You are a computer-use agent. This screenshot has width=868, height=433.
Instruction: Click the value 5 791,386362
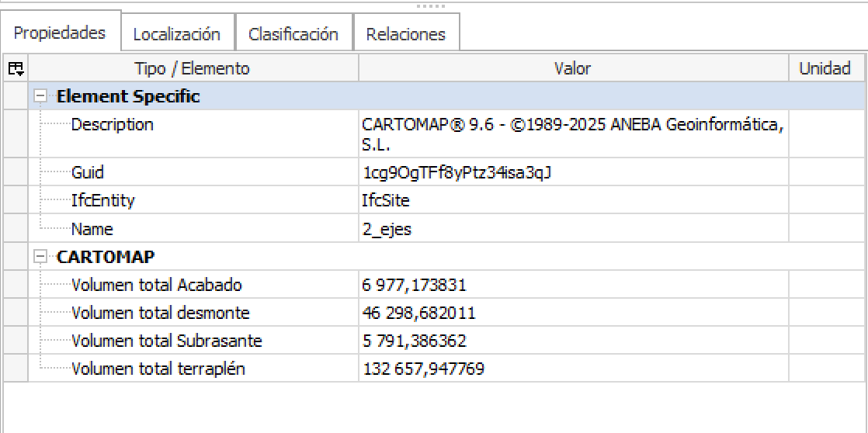tap(573, 341)
